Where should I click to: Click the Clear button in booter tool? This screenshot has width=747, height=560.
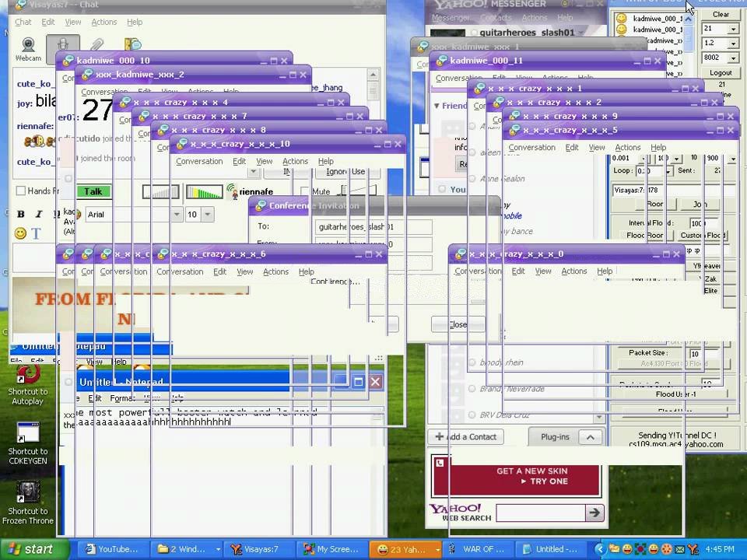[721, 14]
